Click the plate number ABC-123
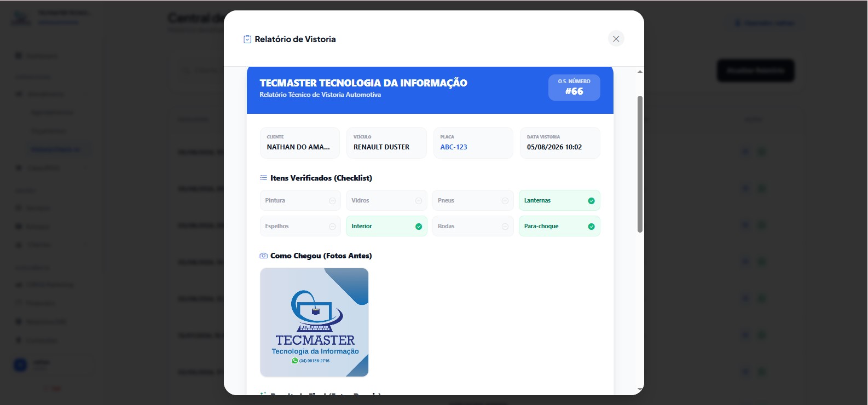This screenshot has width=868, height=405. point(454,147)
